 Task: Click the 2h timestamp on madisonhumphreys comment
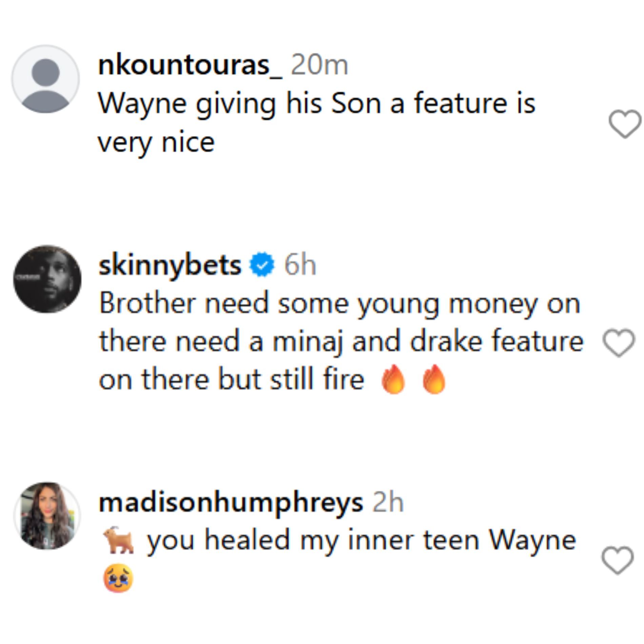pos(388,502)
